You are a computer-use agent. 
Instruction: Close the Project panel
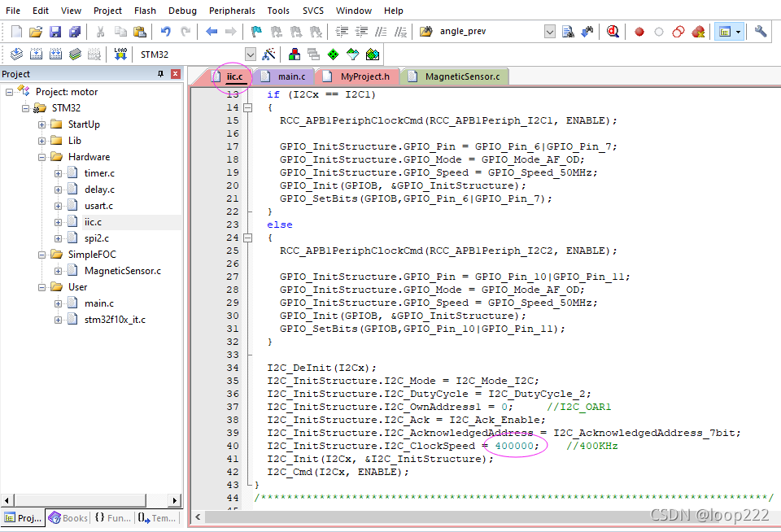coord(176,74)
